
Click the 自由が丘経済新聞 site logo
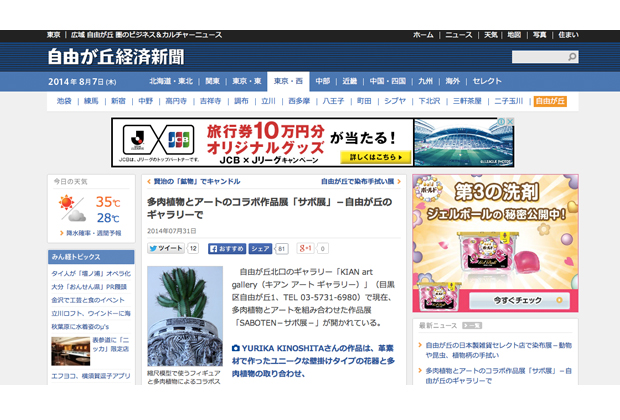pyautogui.click(x=117, y=56)
